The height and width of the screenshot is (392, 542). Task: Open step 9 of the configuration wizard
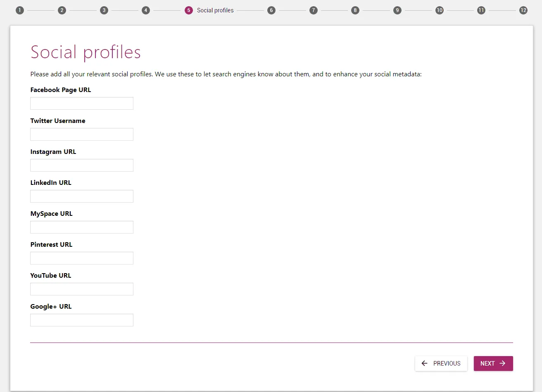(397, 10)
